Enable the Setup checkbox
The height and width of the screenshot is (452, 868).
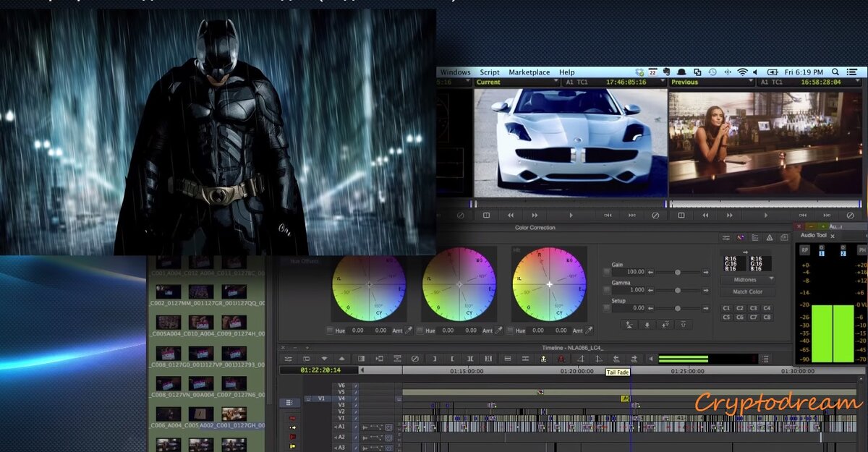[606, 308]
